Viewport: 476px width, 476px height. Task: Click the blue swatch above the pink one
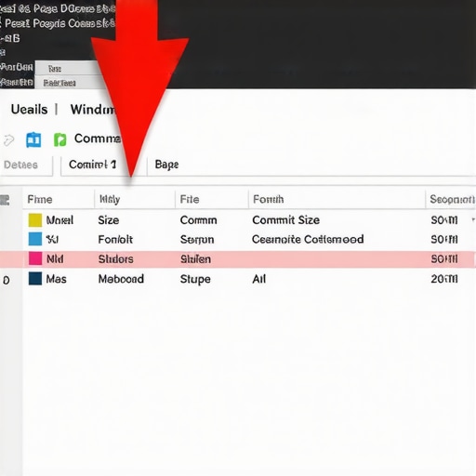pos(35,239)
